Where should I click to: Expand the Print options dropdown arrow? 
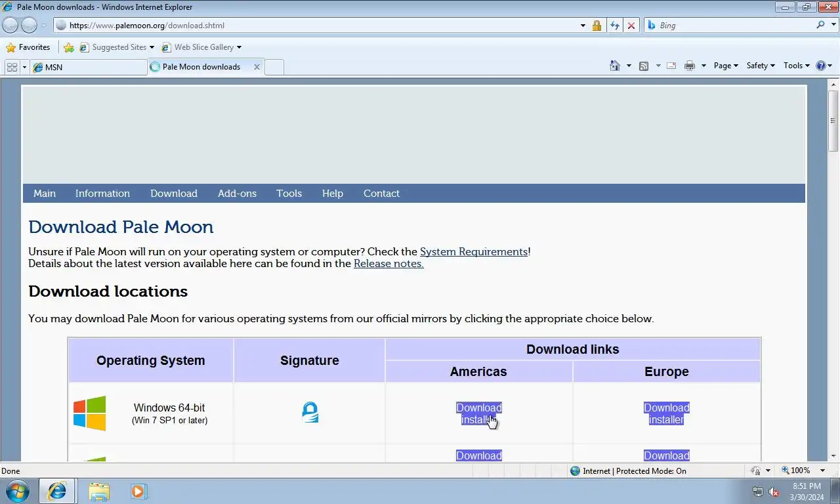(x=703, y=66)
